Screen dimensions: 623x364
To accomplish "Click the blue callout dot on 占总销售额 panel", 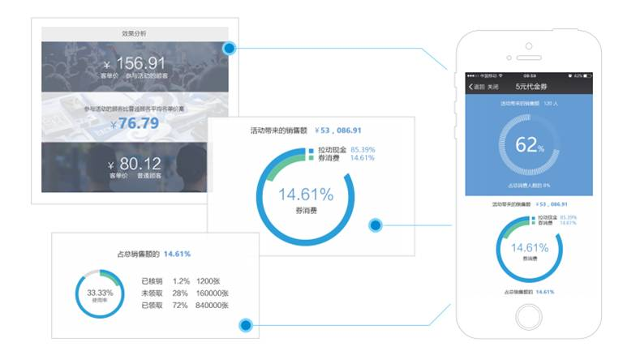I will coord(246,325).
